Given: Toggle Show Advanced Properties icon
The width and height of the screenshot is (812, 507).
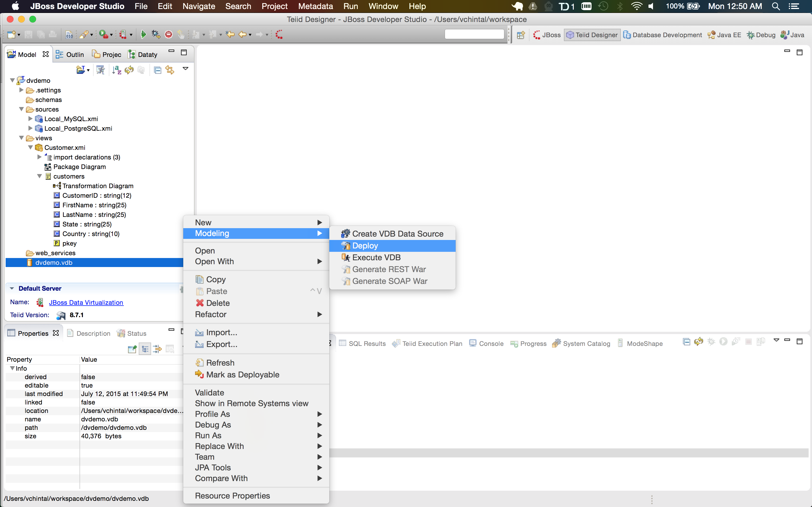Looking at the screenshot, I should click(x=157, y=349).
